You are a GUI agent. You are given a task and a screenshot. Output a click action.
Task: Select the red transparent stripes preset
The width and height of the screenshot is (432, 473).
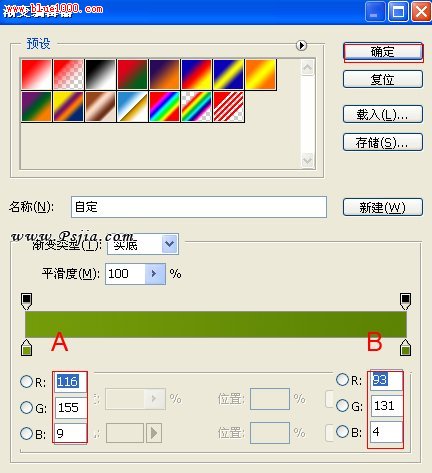(x=228, y=107)
